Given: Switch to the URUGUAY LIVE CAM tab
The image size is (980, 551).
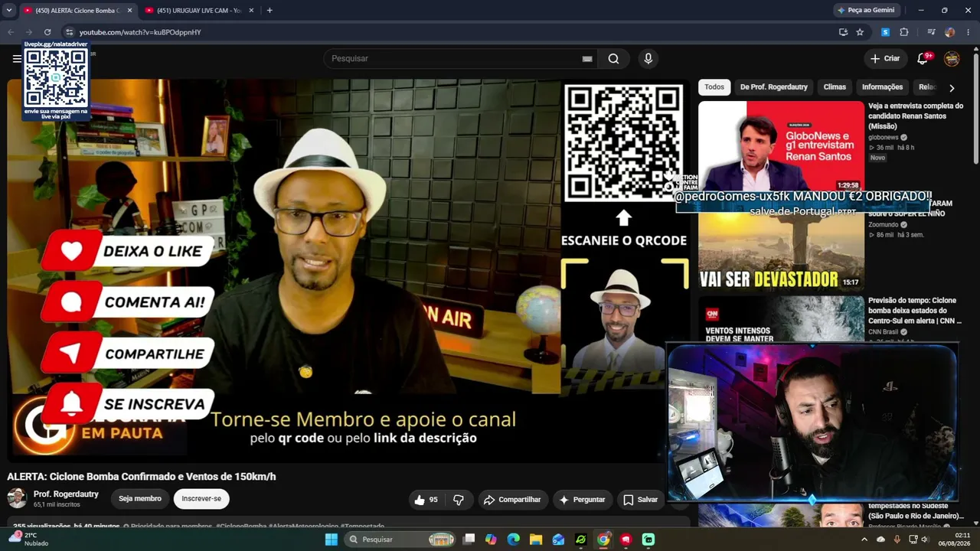Looking at the screenshot, I should click(x=198, y=11).
